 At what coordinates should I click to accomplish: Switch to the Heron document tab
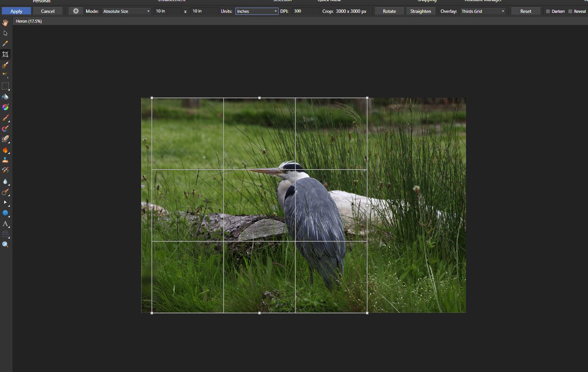pyautogui.click(x=29, y=21)
